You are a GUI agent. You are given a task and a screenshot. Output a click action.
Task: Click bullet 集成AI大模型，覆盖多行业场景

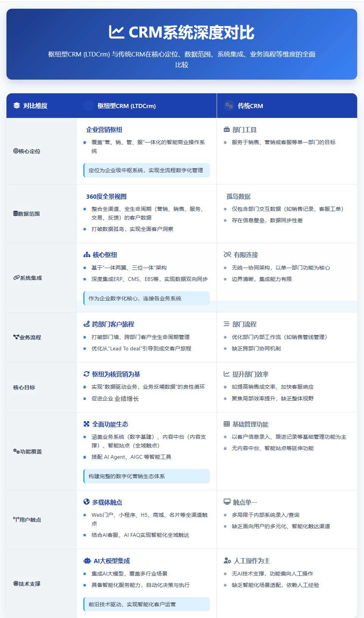pyautogui.click(x=130, y=574)
